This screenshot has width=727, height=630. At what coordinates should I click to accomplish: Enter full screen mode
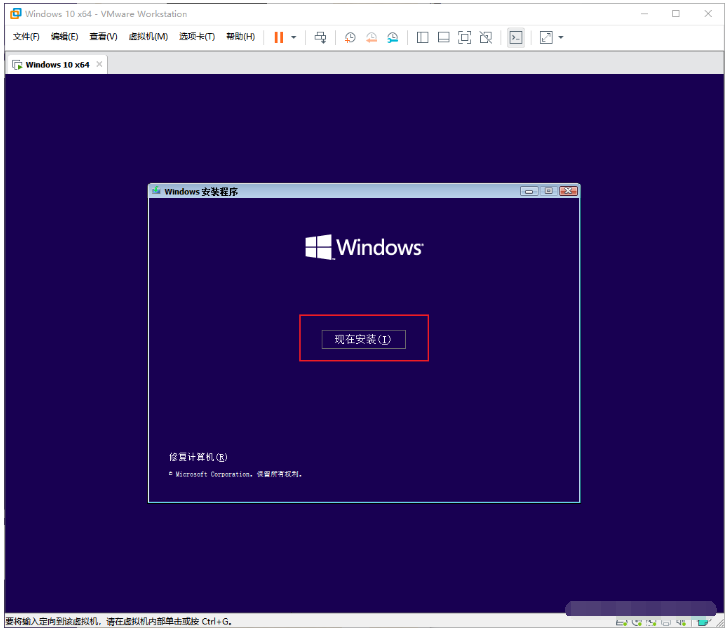pyautogui.click(x=464, y=37)
